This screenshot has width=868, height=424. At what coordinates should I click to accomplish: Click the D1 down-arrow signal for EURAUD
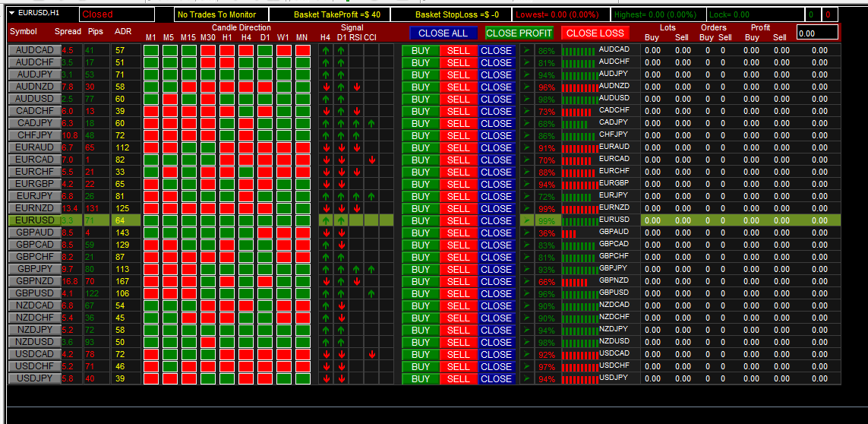342,148
